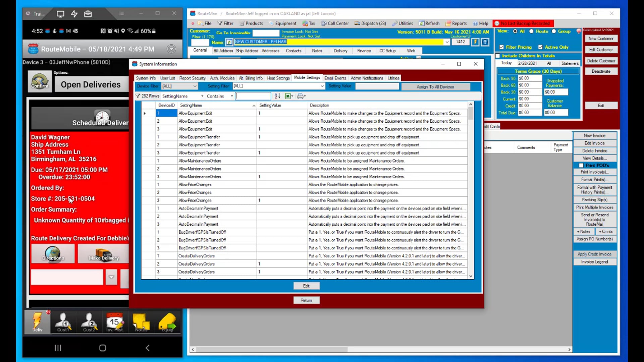Toggle the Active Only checkbox
644x362 pixels.
click(x=540, y=47)
